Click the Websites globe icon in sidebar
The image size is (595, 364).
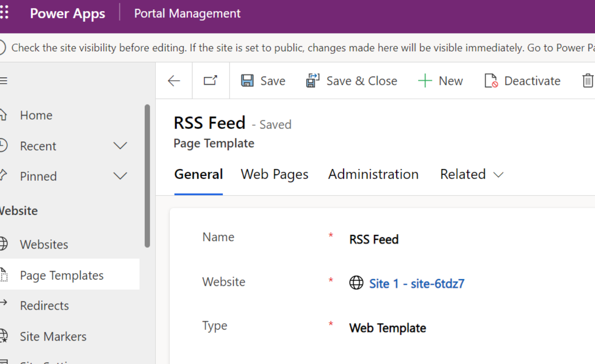[3, 244]
